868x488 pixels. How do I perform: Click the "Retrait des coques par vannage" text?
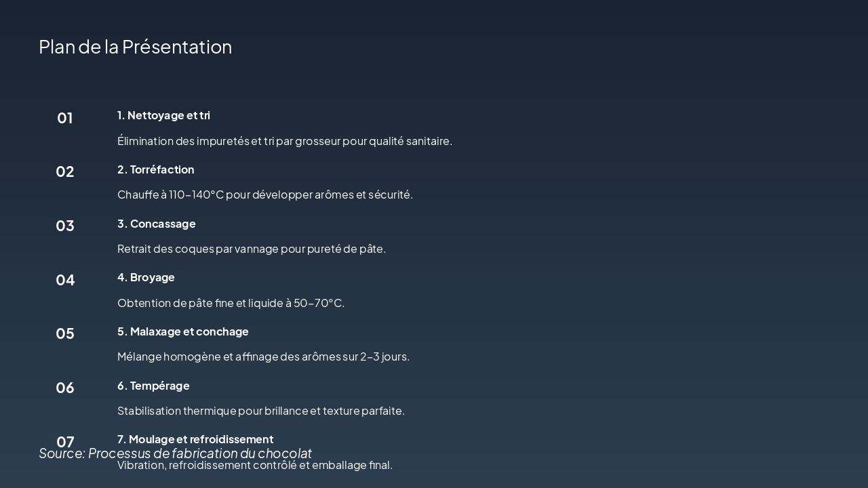tap(251, 249)
